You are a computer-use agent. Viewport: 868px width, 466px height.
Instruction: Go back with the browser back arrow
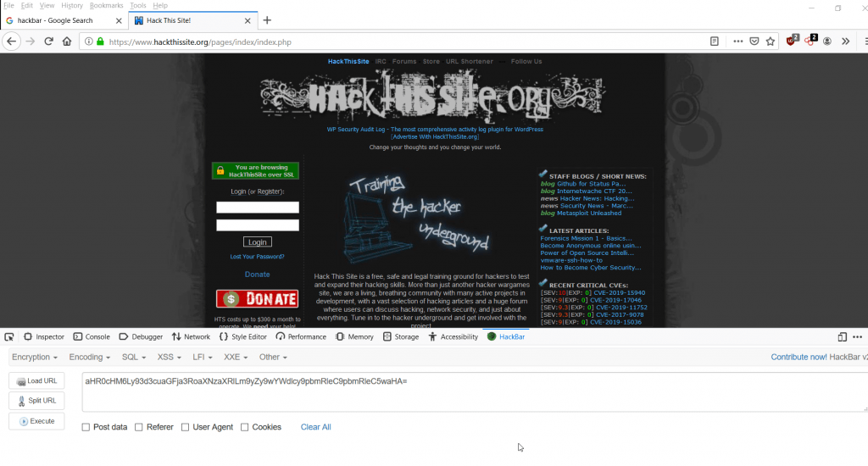pyautogui.click(x=12, y=42)
